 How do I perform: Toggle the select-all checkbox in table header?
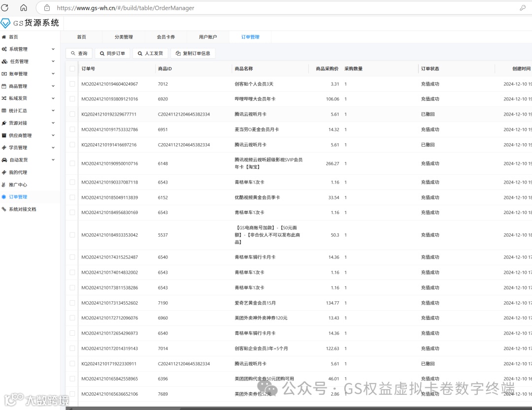click(72, 68)
